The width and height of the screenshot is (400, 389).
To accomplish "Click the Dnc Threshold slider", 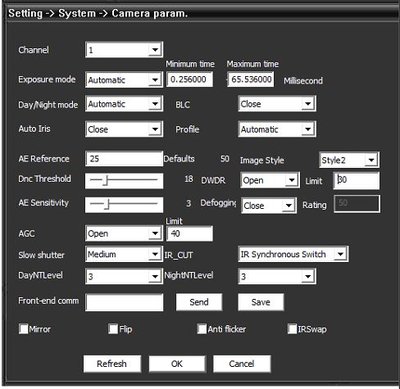I will click(x=124, y=181).
